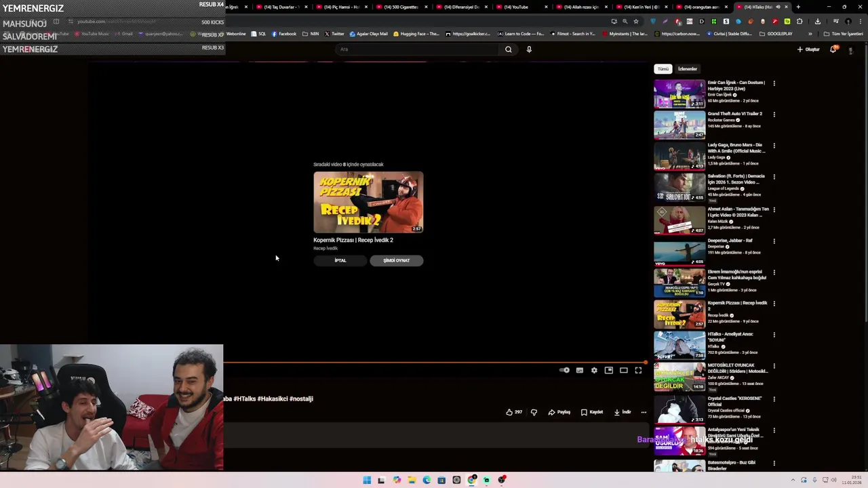The height and width of the screenshot is (488, 868).
Task: Cancel autoplay with İPTAL button
Action: 340,260
